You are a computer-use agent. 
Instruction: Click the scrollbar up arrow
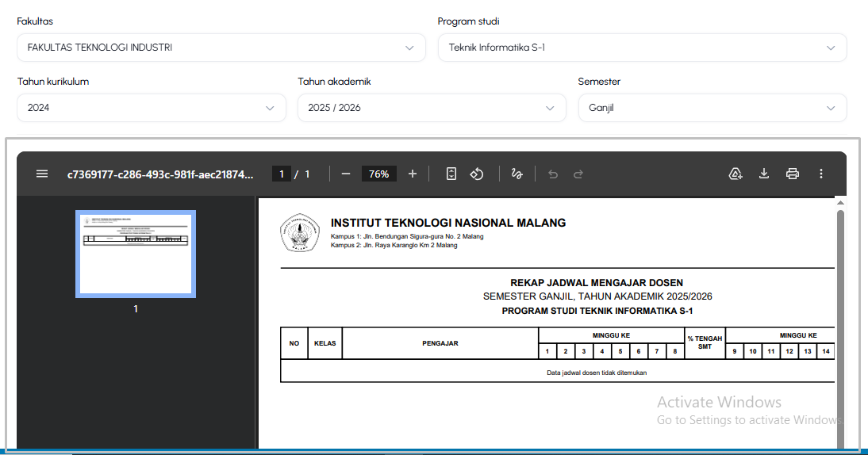pyautogui.click(x=840, y=203)
